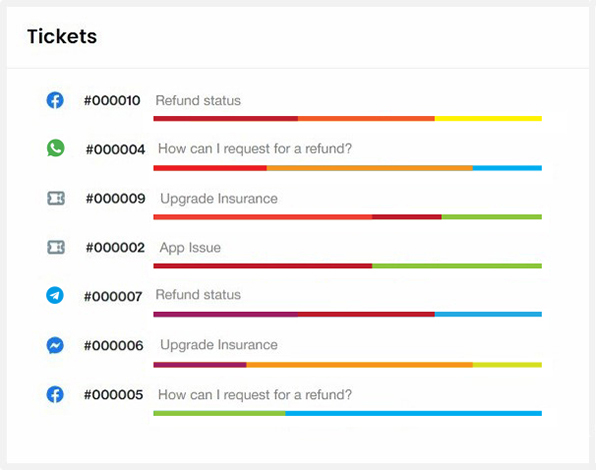596x470 pixels.
Task: Open ticket #000006 Upgrade Insurance title
Action: tap(219, 345)
